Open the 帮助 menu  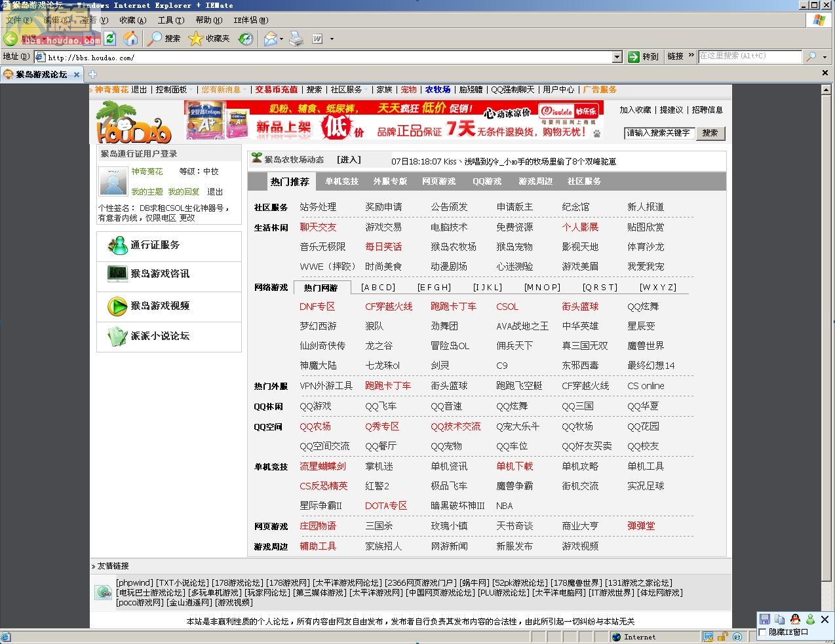tap(209, 20)
